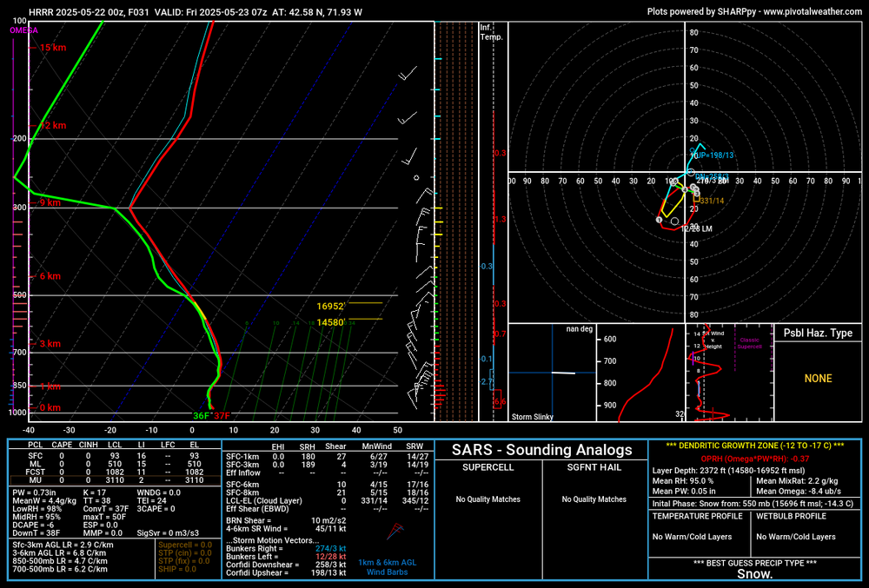Image resolution: width=869 pixels, height=588 pixels.
Task: Click the Classic Supercell purple label
Action: click(x=749, y=343)
